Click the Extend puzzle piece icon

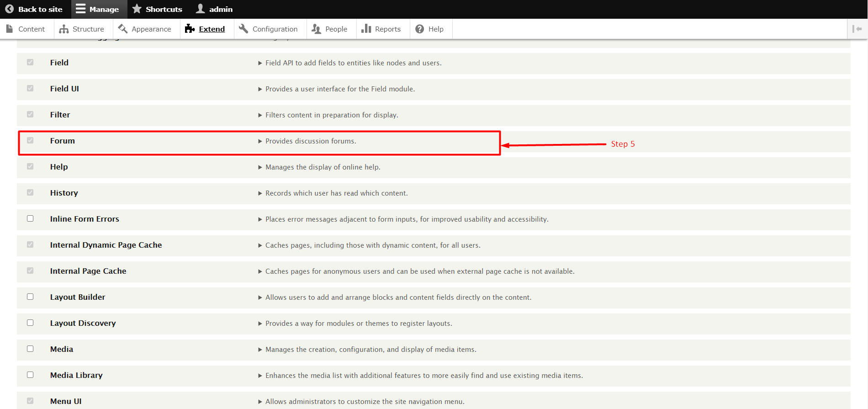[x=190, y=29]
